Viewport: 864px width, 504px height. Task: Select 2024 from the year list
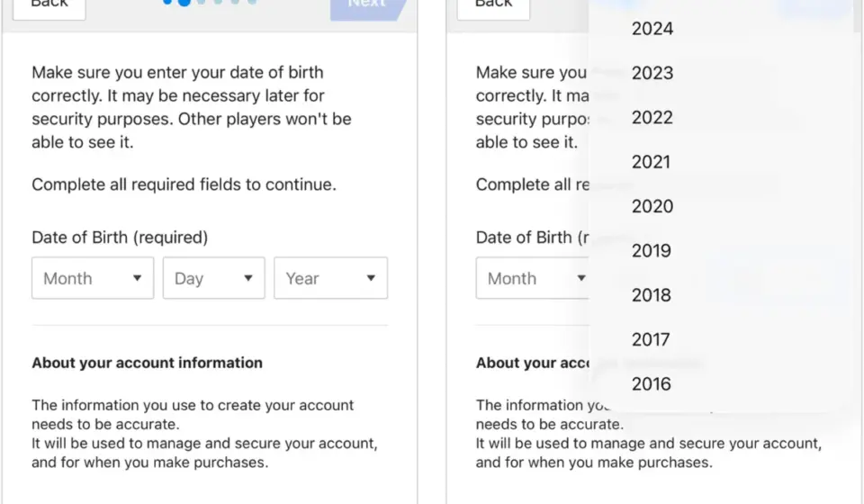click(x=652, y=29)
